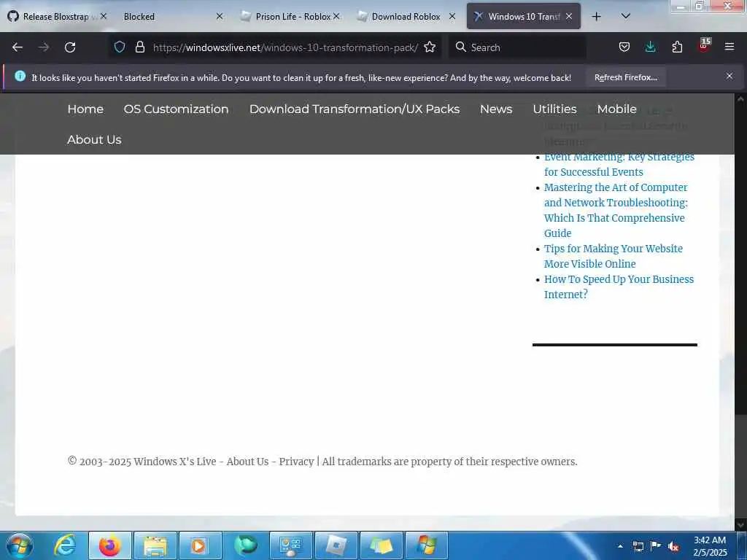Open a new browser tab

[x=596, y=17]
